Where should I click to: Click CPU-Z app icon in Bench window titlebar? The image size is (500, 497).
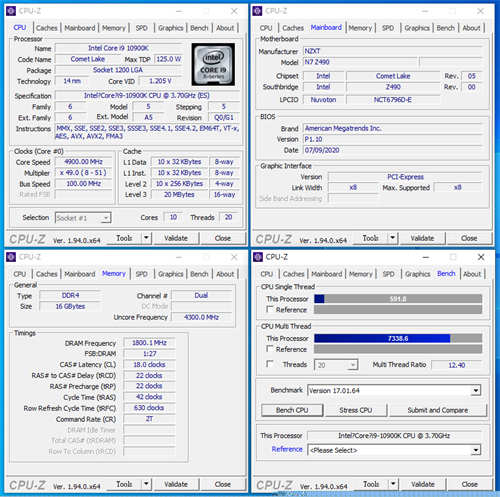pos(258,257)
